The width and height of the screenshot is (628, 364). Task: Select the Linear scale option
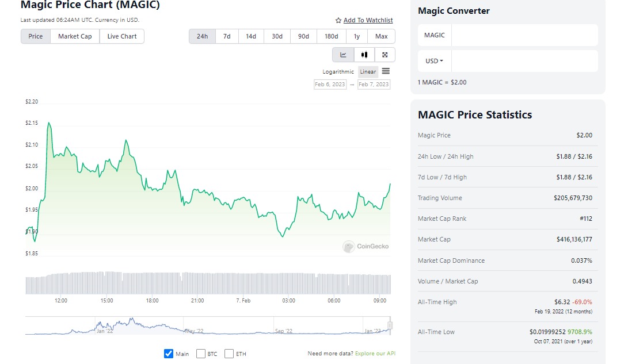367,71
